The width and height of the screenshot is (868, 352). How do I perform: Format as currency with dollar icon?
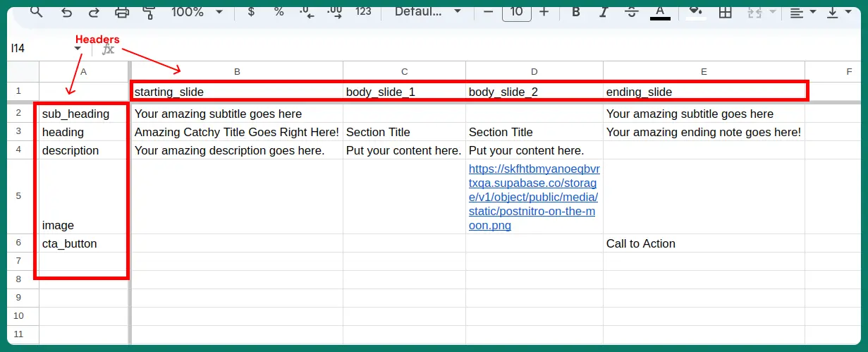[x=251, y=11]
